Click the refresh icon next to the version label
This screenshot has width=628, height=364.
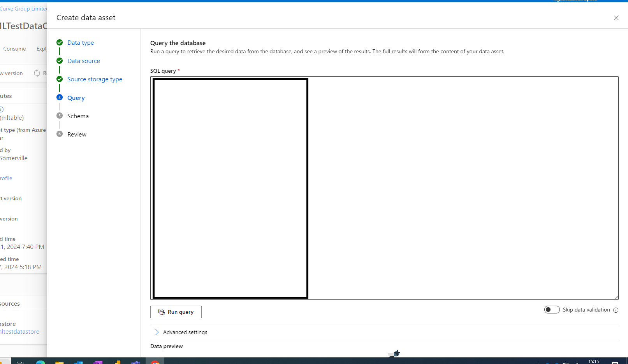[x=37, y=73]
